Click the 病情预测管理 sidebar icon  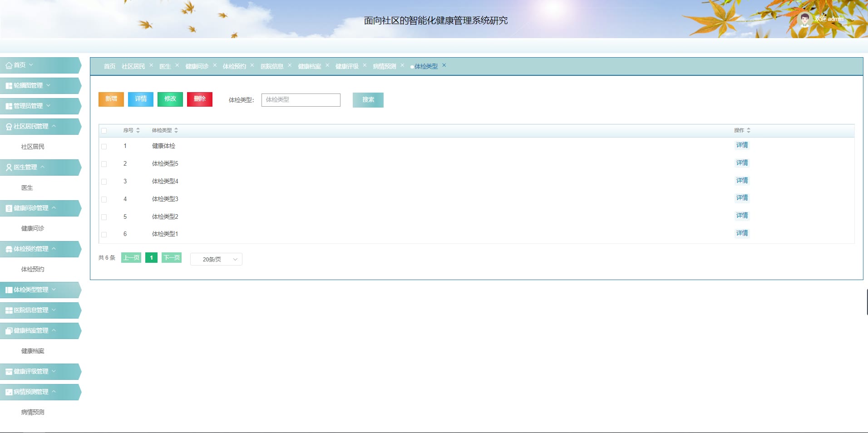9,392
